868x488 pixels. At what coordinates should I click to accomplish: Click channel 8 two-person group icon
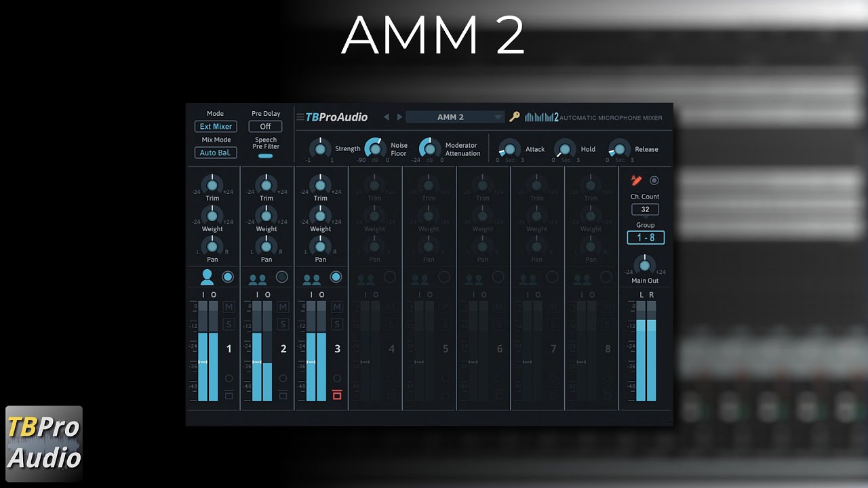click(583, 278)
